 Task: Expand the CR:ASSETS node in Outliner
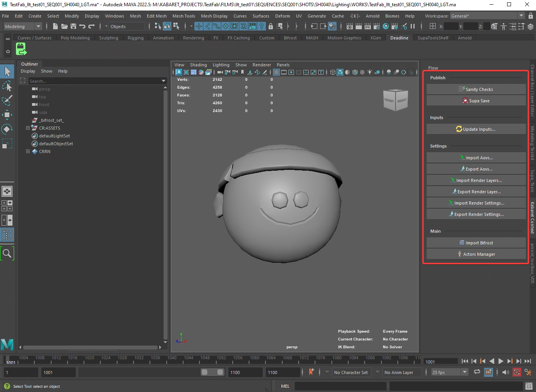(x=28, y=128)
